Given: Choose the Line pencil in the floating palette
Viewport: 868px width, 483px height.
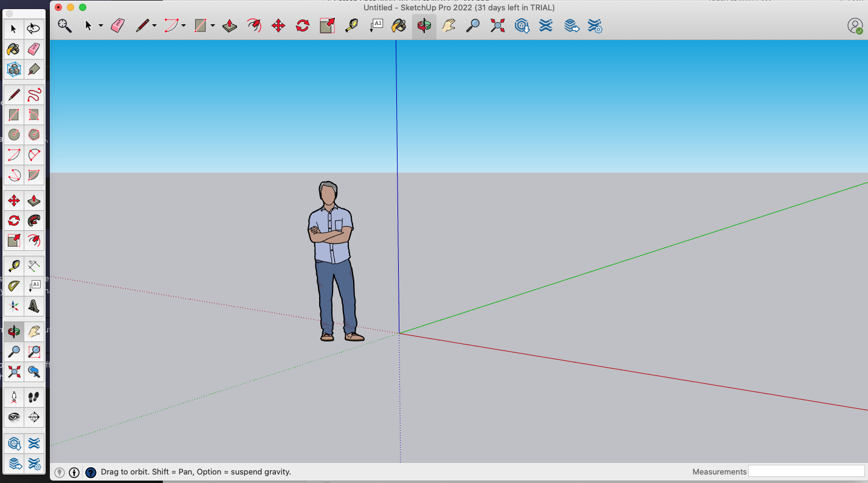Looking at the screenshot, I should click(x=14, y=95).
